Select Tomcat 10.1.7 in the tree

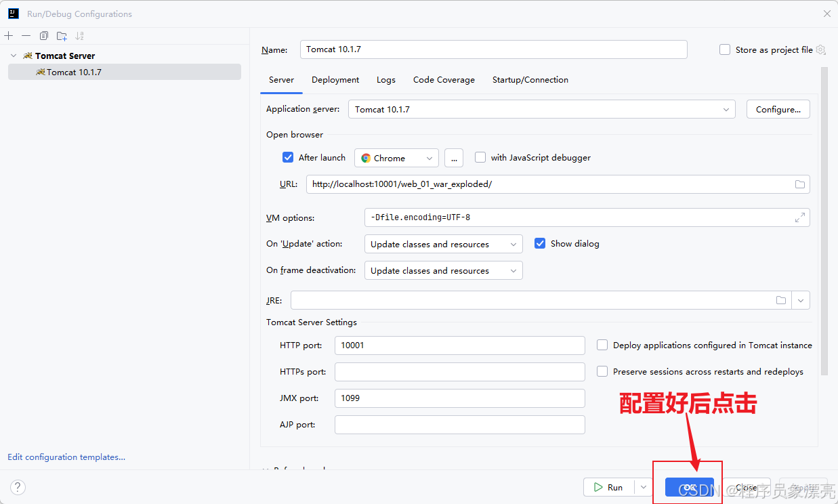pyautogui.click(x=125, y=72)
